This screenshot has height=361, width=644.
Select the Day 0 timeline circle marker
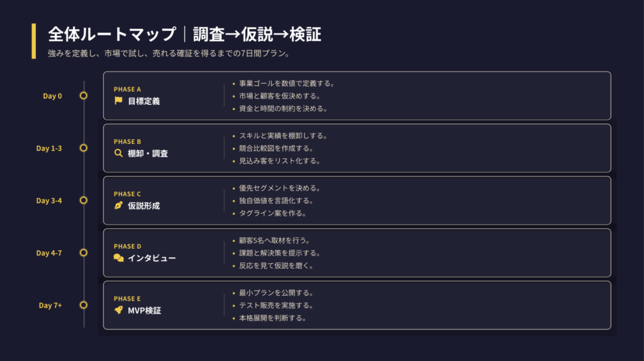84,96
